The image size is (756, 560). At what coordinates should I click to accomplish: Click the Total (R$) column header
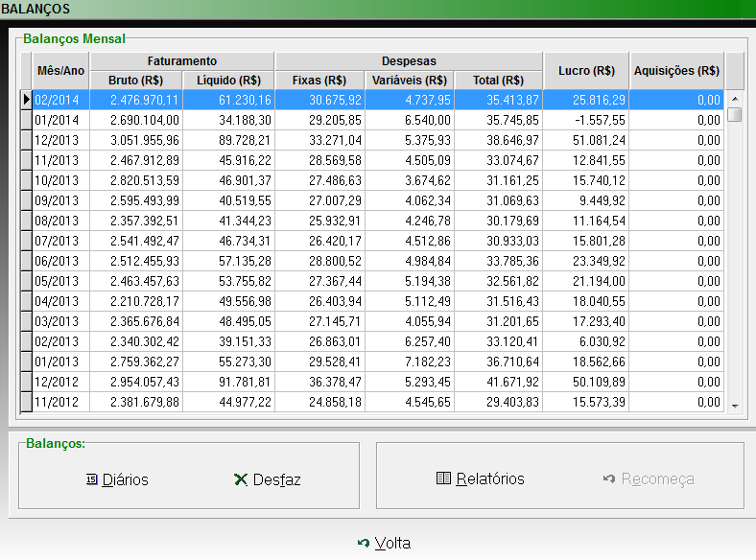click(499, 80)
